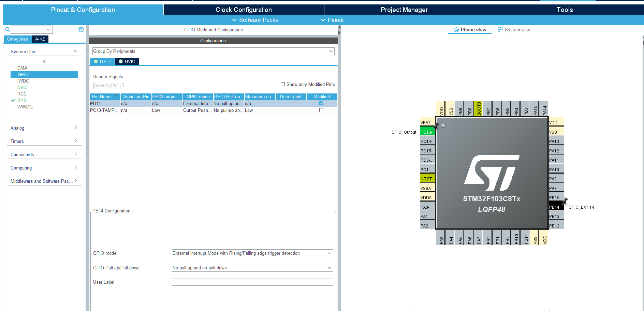Select the Pinout & Configuration tab
The width and height of the screenshot is (644, 311).
[x=83, y=10]
